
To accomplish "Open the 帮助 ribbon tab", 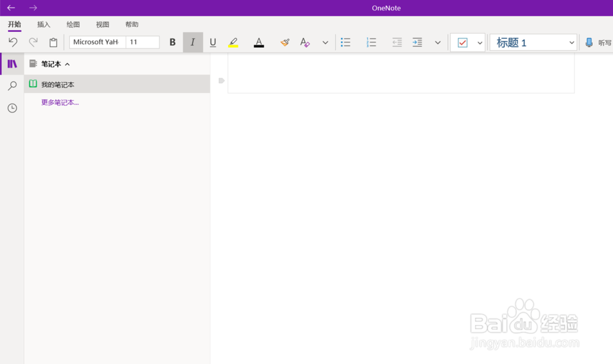I will click(x=132, y=25).
